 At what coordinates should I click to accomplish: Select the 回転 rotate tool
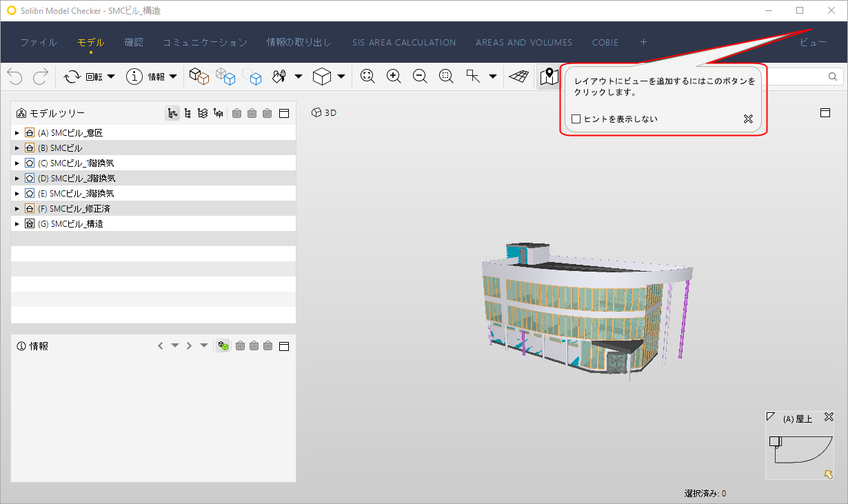(x=83, y=77)
